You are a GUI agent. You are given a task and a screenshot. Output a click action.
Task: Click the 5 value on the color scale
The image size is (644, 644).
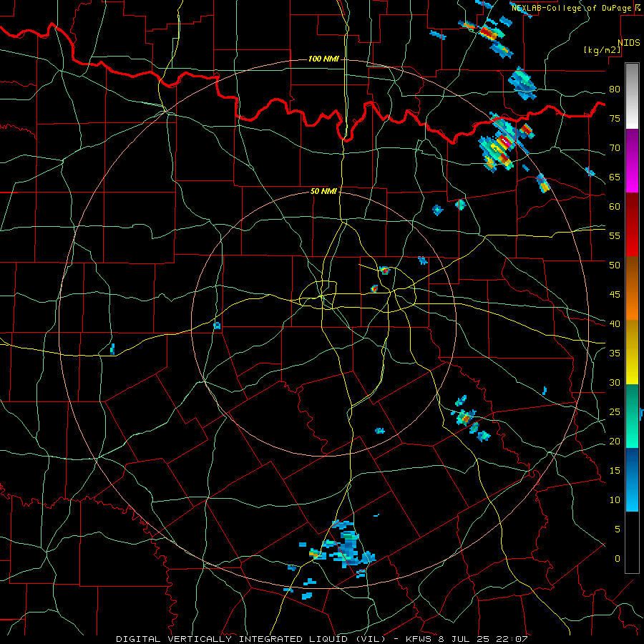[x=618, y=529]
